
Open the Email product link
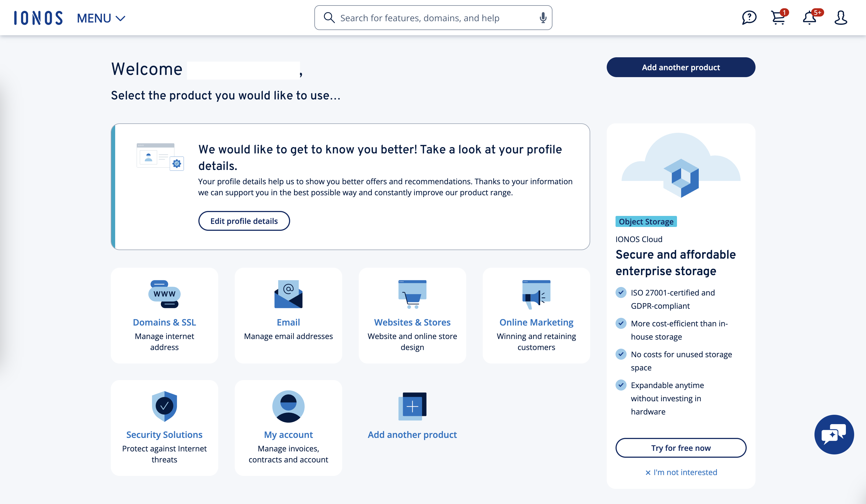[x=288, y=322]
